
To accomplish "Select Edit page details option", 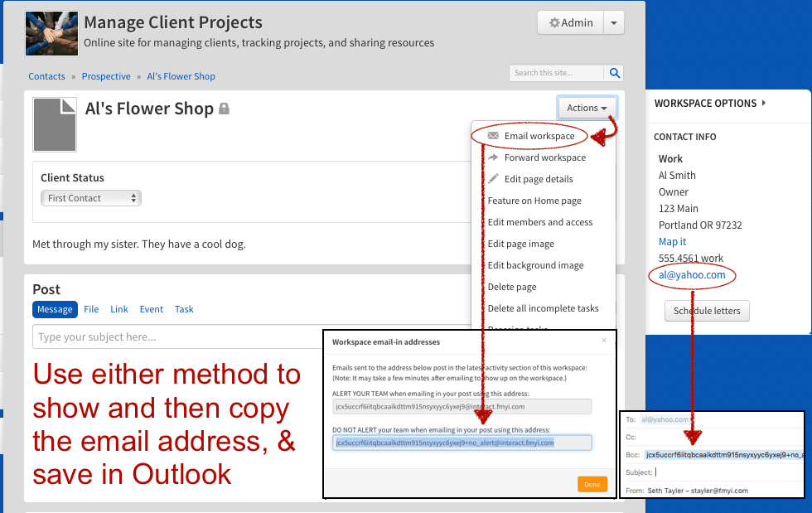I will (538, 179).
